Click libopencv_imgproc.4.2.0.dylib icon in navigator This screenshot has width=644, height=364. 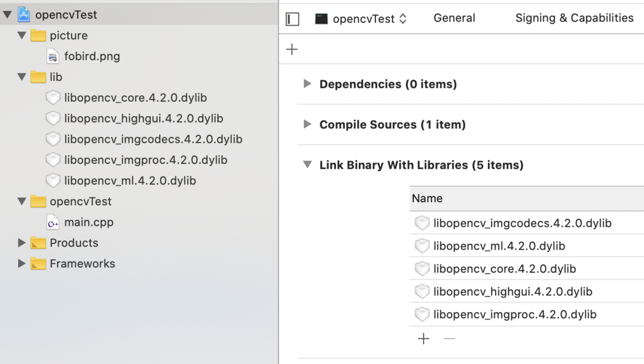pos(53,159)
